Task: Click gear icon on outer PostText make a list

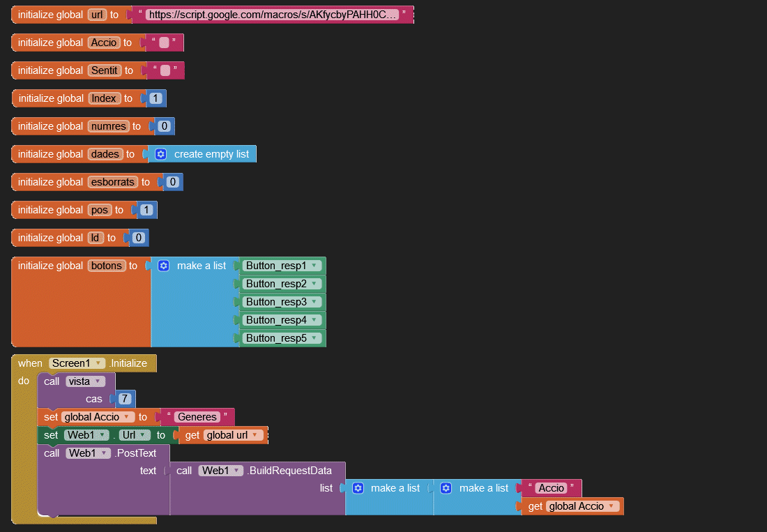Action: point(358,488)
